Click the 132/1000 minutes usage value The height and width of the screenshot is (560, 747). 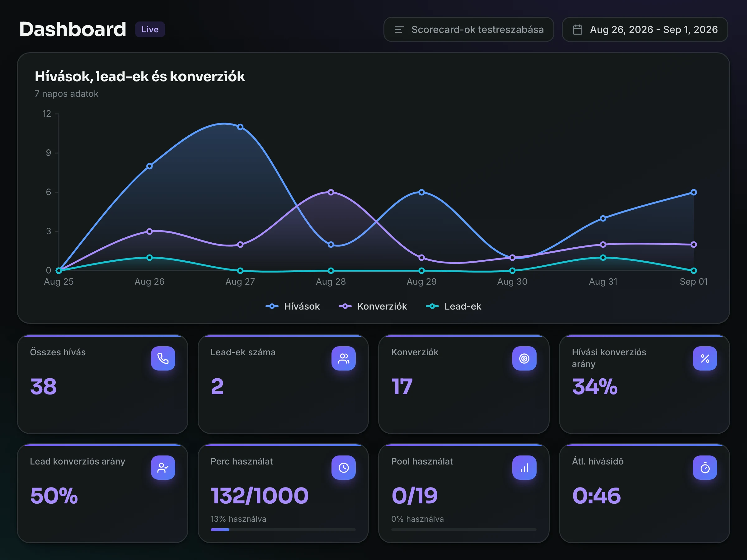260,496
